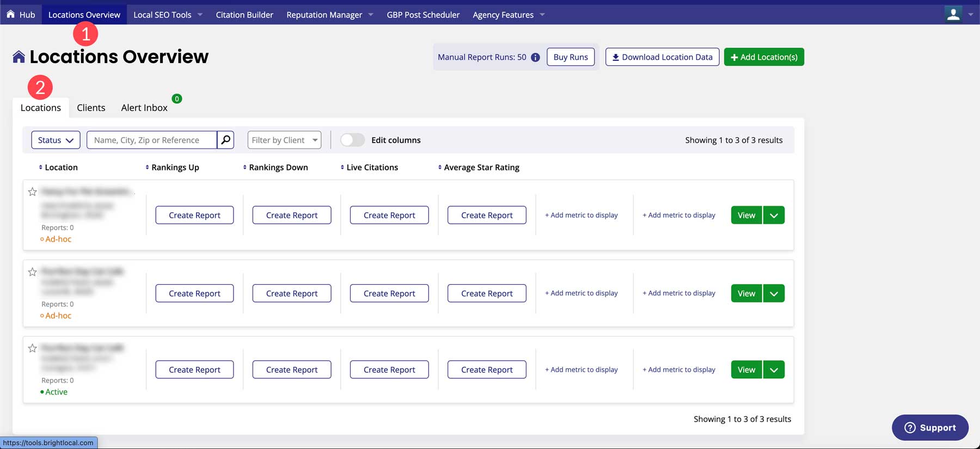Click the search magnifier icon
This screenshot has width=980, height=449.
tap(225, 140)
